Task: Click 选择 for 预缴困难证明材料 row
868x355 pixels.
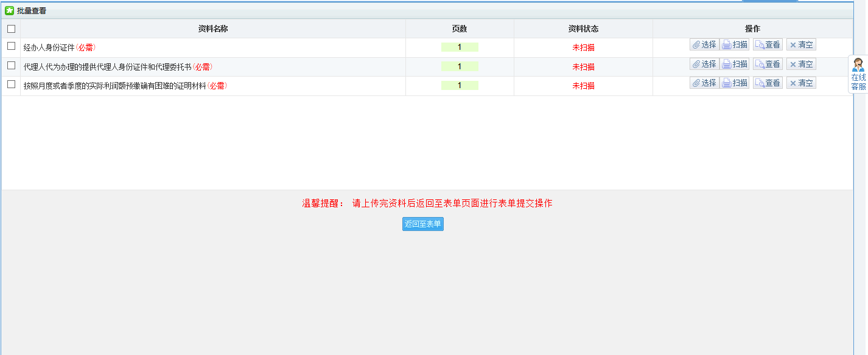Action: coord(704,83)
